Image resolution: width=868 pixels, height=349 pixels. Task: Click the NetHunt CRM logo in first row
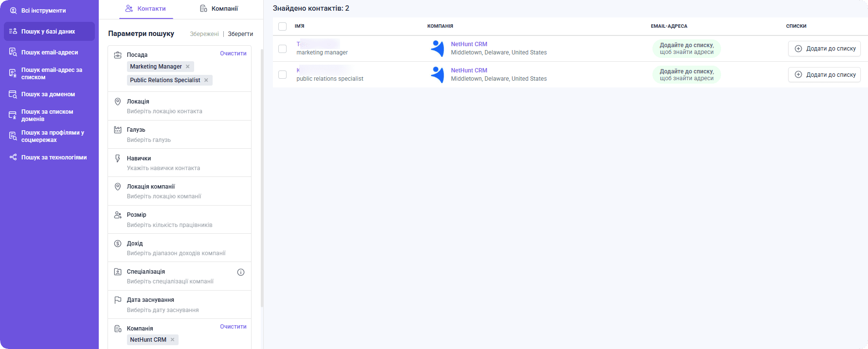tap(437, 48)
